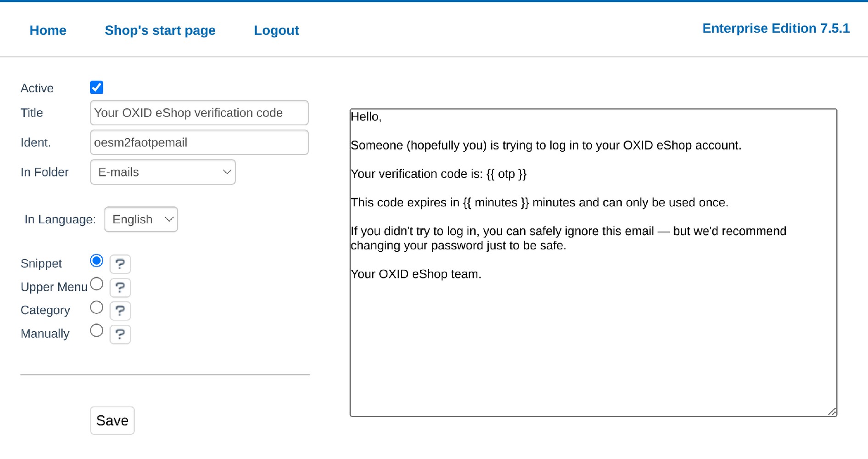Viewport: 868px width, 459px height.
Task: Click the text area resize handle
Action: [x=832, y=412]
